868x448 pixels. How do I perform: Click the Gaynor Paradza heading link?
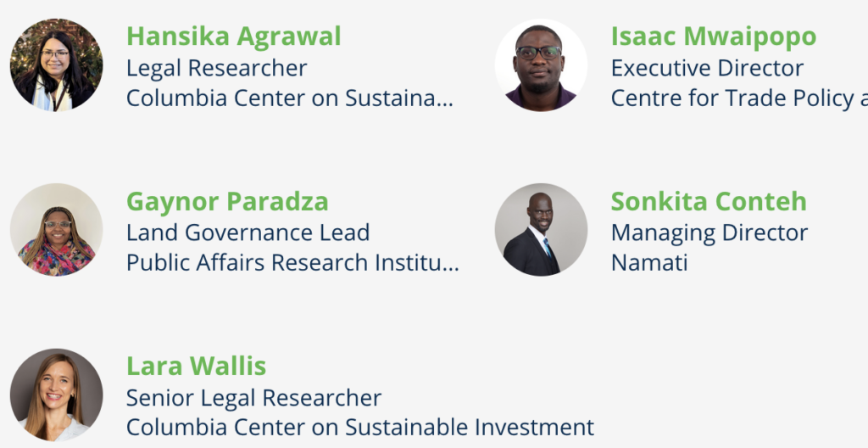(x=227, y=201)
